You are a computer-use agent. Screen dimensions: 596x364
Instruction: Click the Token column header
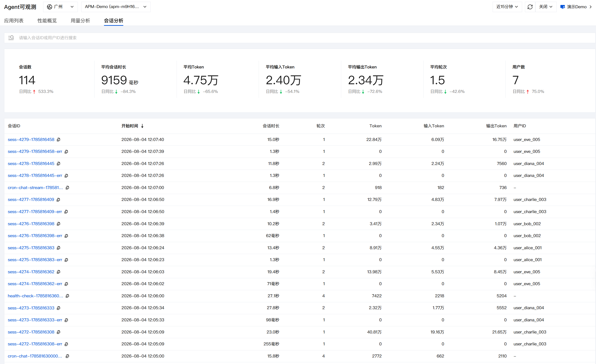(x=375, y=126)
